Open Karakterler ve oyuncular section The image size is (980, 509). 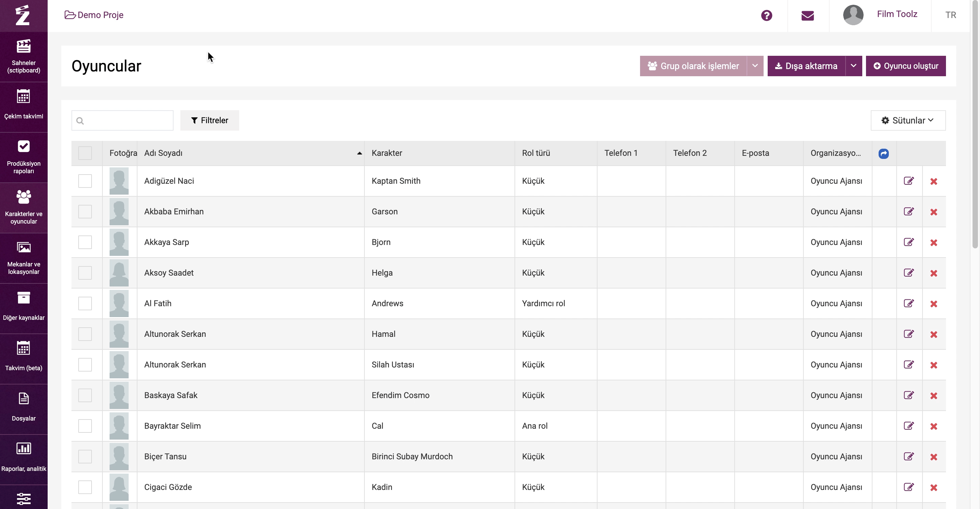pos(23,208)
